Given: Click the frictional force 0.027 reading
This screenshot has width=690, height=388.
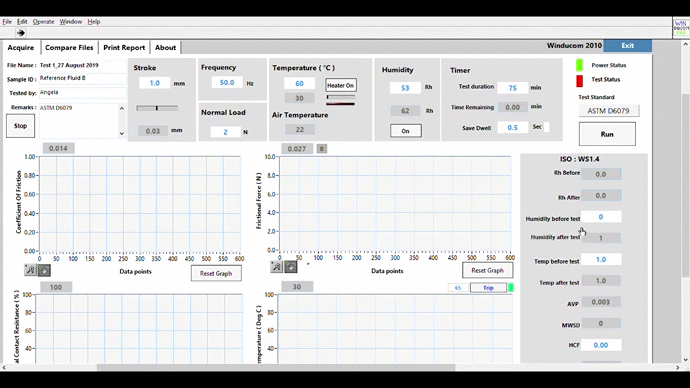Looking at the screenshot, I should tap(297, 149).
